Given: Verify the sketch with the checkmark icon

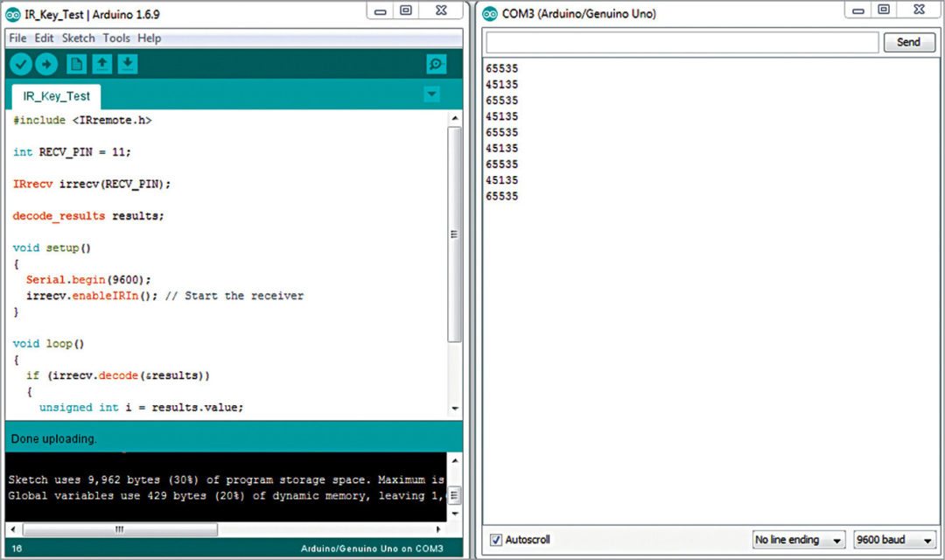Looking at the screenshot, I should tap(20, 63).
